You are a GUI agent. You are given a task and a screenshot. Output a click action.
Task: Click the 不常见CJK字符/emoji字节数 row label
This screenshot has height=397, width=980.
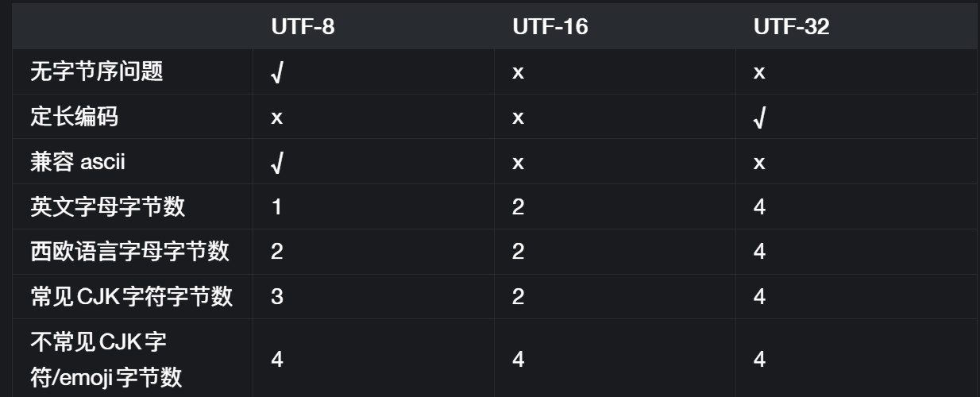pyautogui.click(x=106, y=359)
